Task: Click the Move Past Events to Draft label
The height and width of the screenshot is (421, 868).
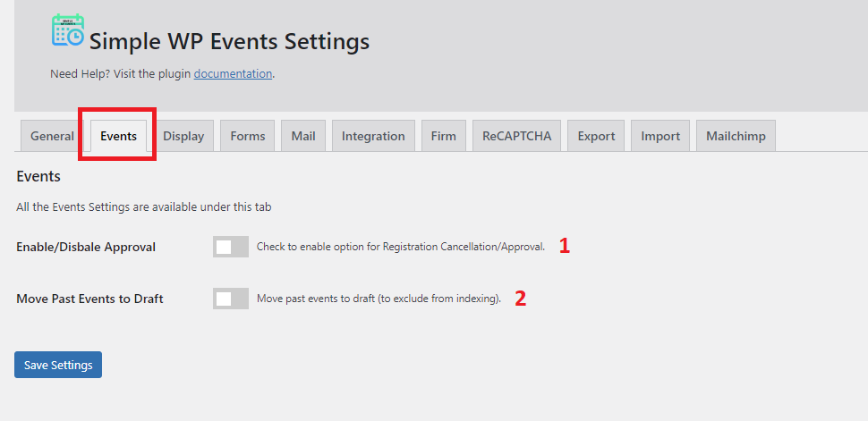Action: [89, 299]
